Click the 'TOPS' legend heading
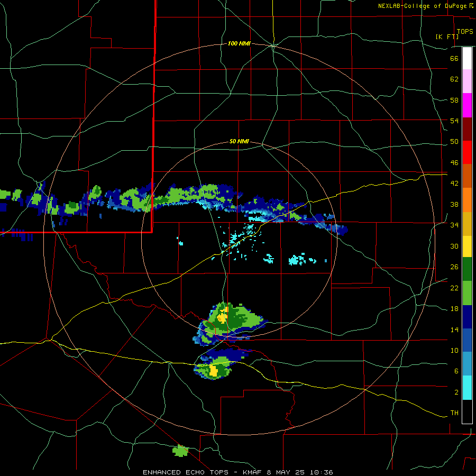The image size is (476, 476). tap(465, 32)
